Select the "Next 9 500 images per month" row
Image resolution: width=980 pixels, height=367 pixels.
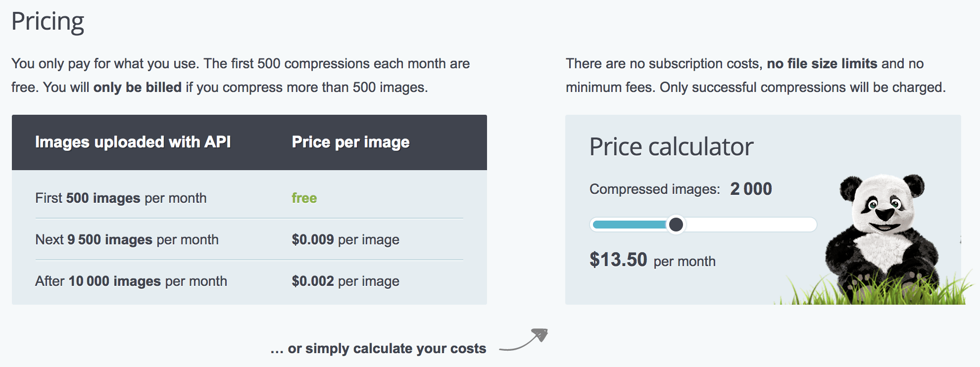[x=249, y=239]
